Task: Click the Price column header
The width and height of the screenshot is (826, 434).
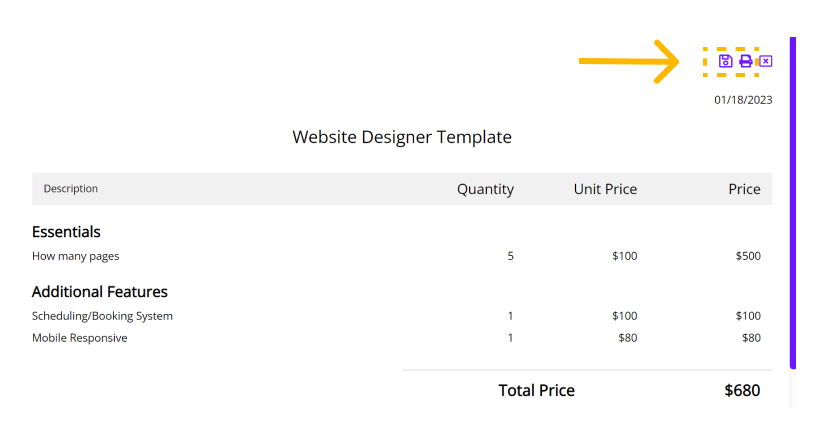Action: tap(744, 189)
